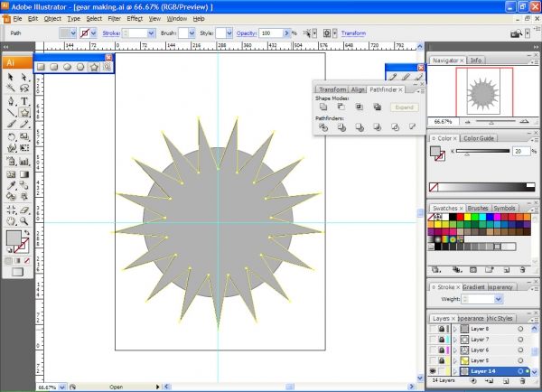Viewport: 542px width, 392px height.
Task: Click Divide pathfinder button
Action: [323, 127]
